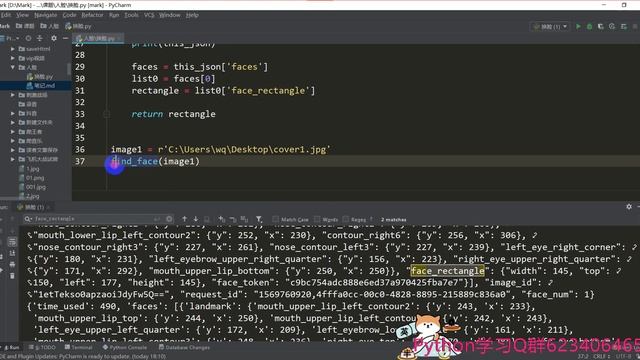Click the return keyword on line 33
The width and height of the screenshot is (640, 360).
[147, 114]
